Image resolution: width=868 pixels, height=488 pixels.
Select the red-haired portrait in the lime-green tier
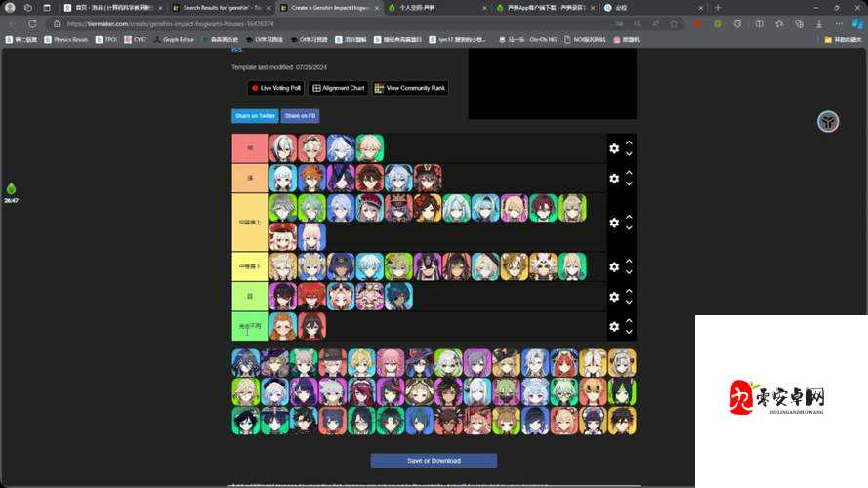click(x=311, y=297)
